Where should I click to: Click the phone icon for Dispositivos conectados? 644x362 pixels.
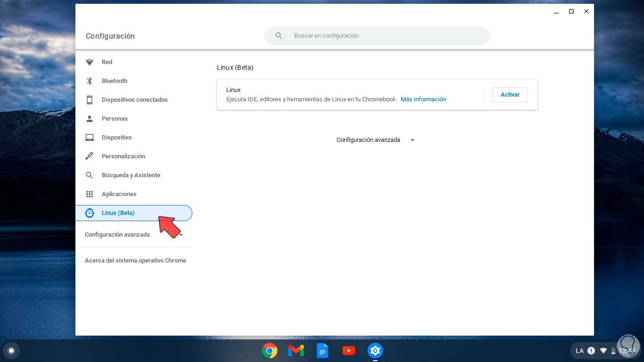(x=90, y=100)
